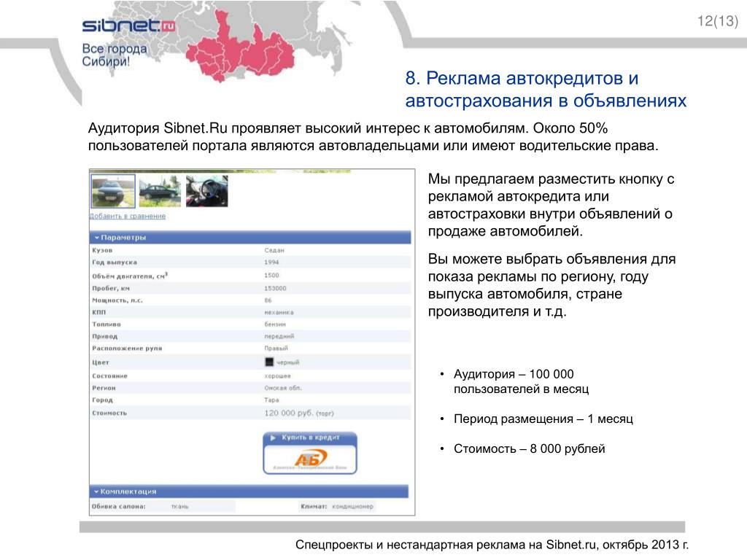Select the mileage value '153000'
This screenshot has height=560, width=747.
[x=275, y=288]
